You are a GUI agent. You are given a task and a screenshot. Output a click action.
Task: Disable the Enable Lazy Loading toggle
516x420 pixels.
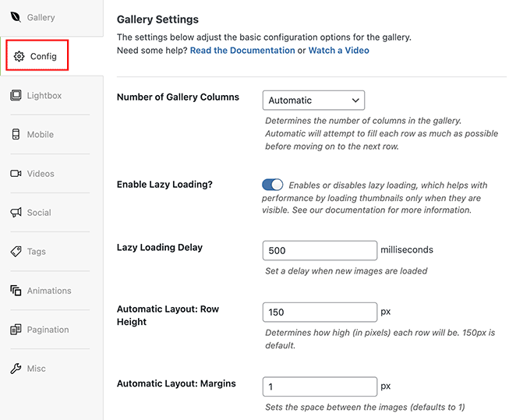pyautogui.click(x=273, y=185)
